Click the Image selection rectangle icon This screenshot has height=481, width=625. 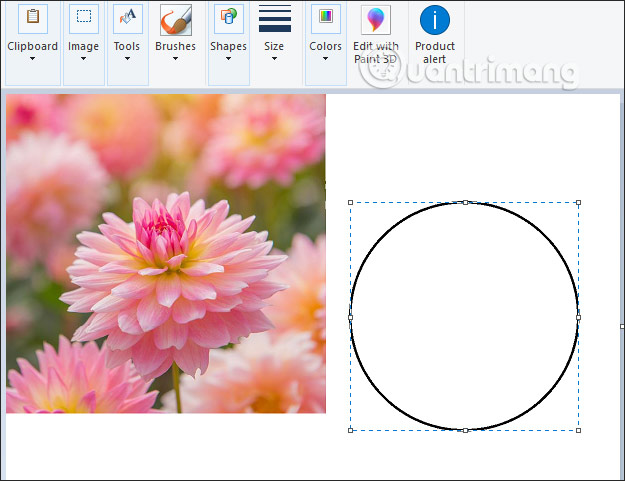coord(84,19)
